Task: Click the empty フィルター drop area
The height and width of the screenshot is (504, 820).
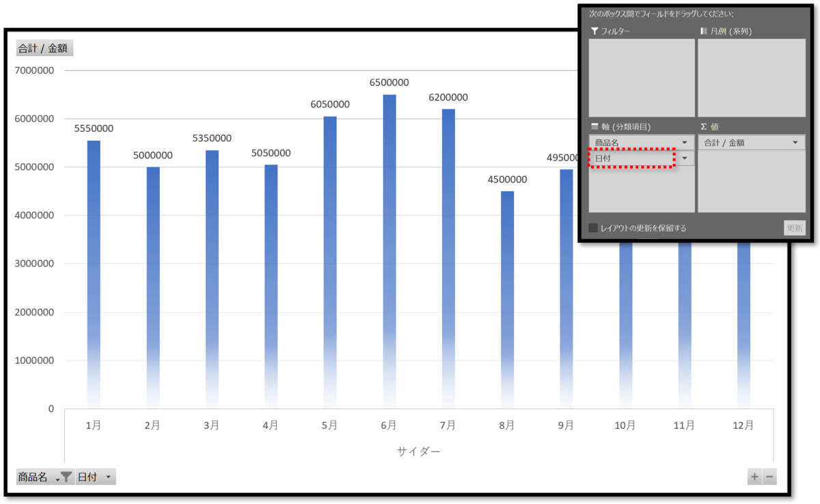Action: coord(642,77)
